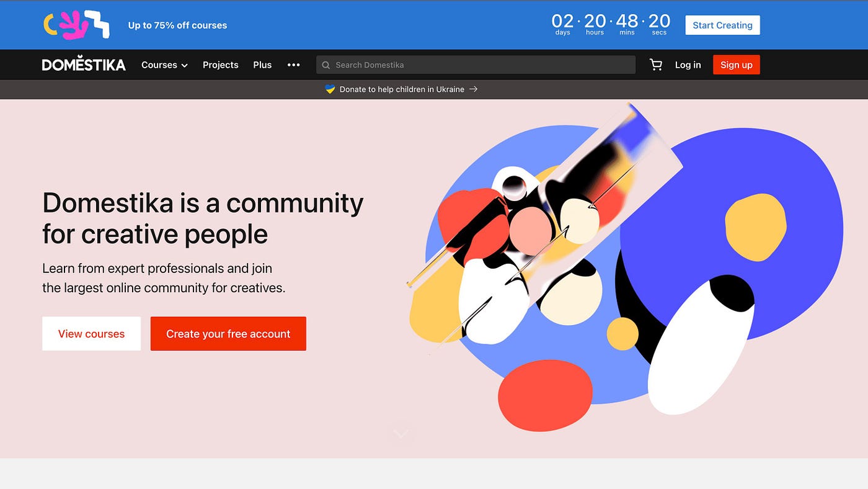Expand the Courses dropdown

coord(164,65)
